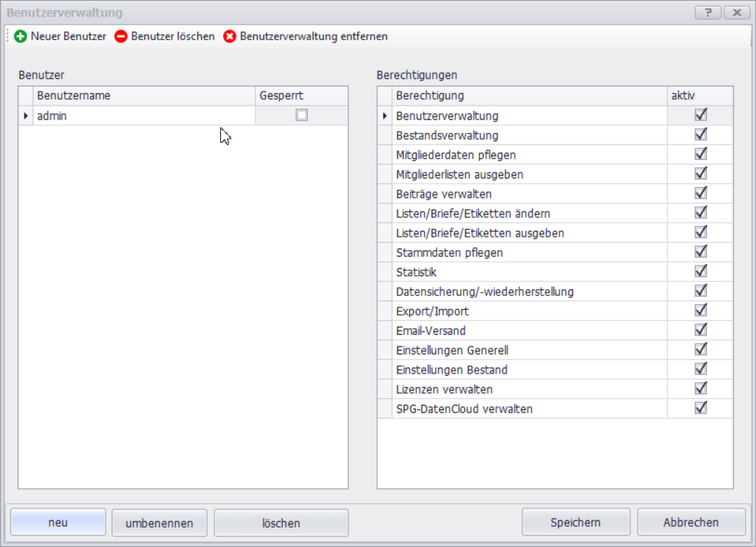Click the red Benutzer löschen minus icon
The width and height of the screenshot is (756, 547).
[x=121, y=36]
